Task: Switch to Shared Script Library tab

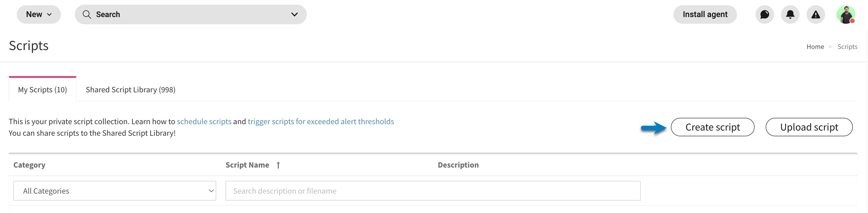Action: 130,89
